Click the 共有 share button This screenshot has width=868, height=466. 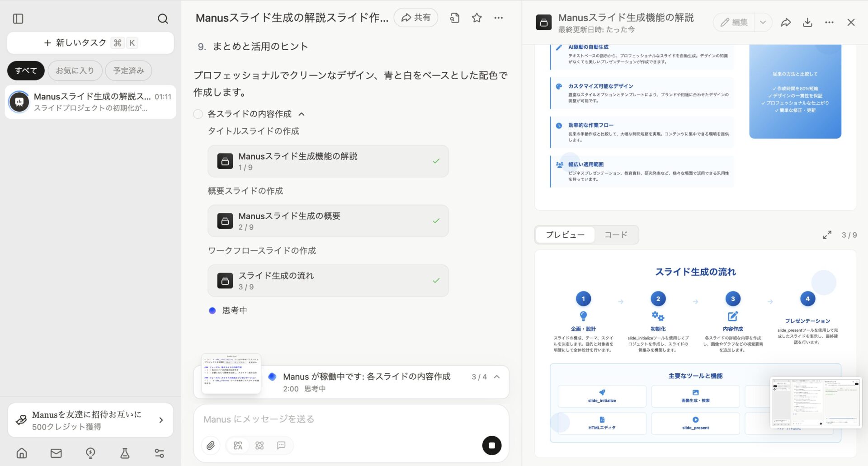click(x=416, y=18)
